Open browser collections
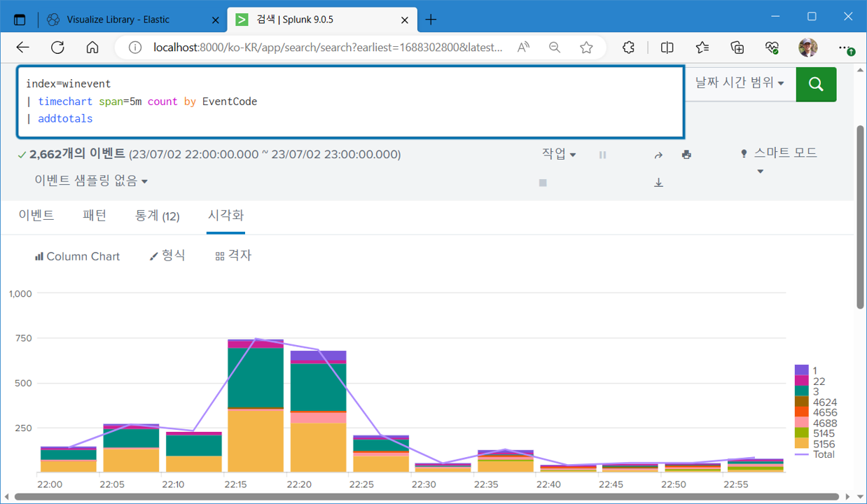Image resolution: width=867 pixels, height=504 pixels. pos(737,47)
